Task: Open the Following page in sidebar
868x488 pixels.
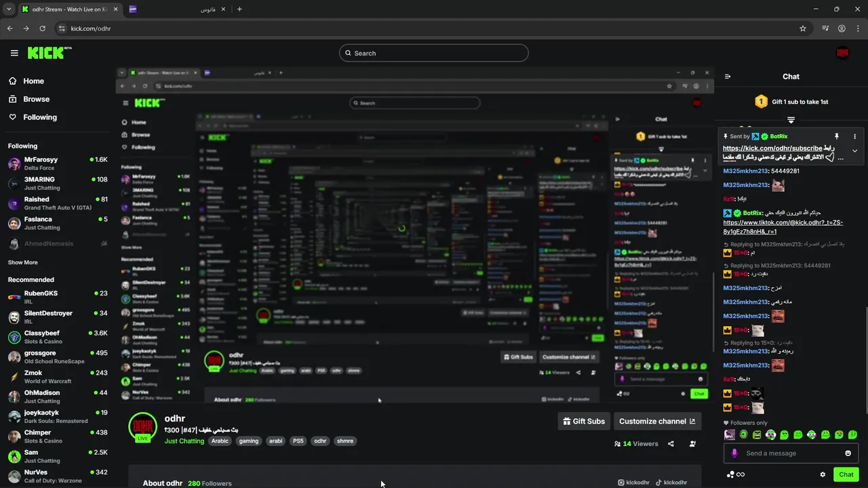Action: [33, 117]
